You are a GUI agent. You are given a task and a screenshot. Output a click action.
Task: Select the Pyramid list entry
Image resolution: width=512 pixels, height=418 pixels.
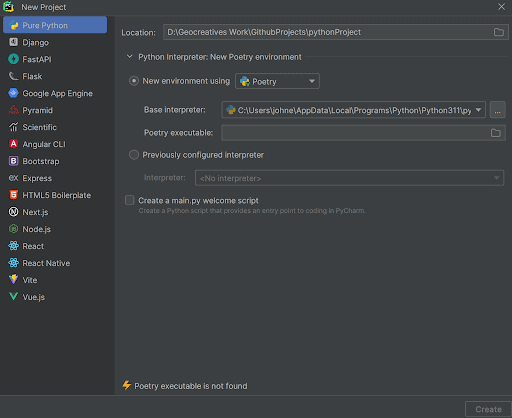point(55,110)
